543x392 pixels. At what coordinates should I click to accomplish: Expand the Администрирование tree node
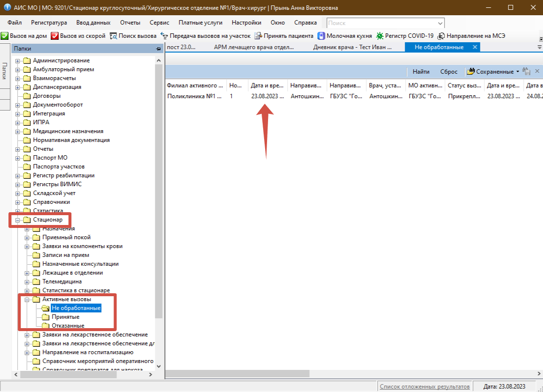point(18,61)
